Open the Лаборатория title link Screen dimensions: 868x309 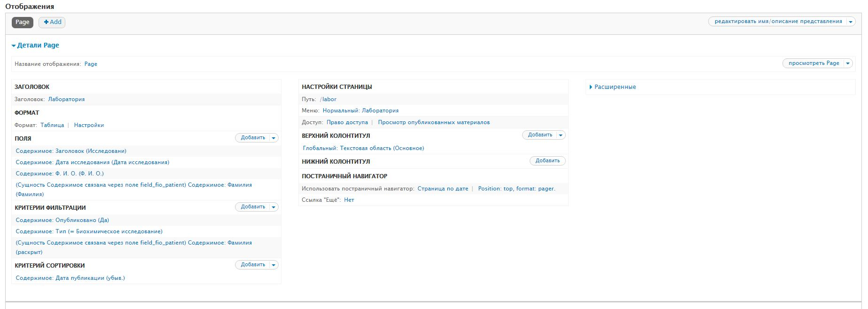point(66,99)
